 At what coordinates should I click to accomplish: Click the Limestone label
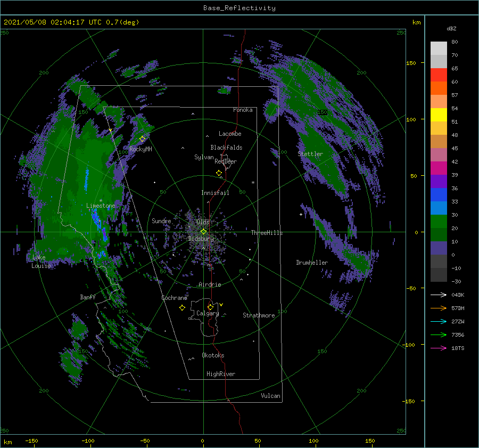click(101, 206)
